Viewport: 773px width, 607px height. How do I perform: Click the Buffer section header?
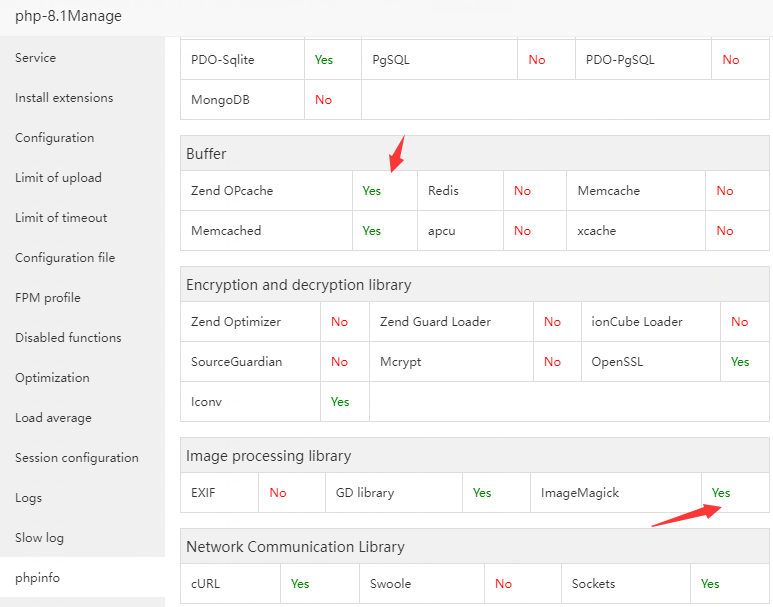coord(206,154)
